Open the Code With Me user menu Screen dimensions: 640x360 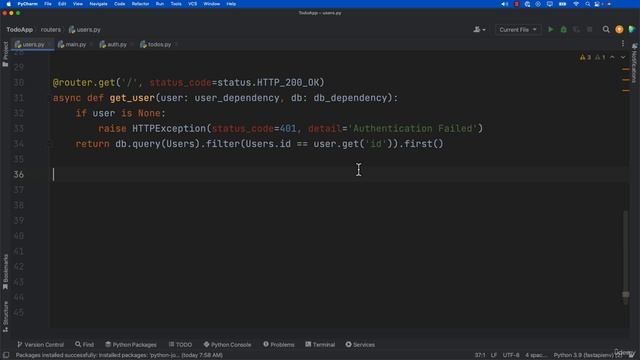click(x=479, y=29)
